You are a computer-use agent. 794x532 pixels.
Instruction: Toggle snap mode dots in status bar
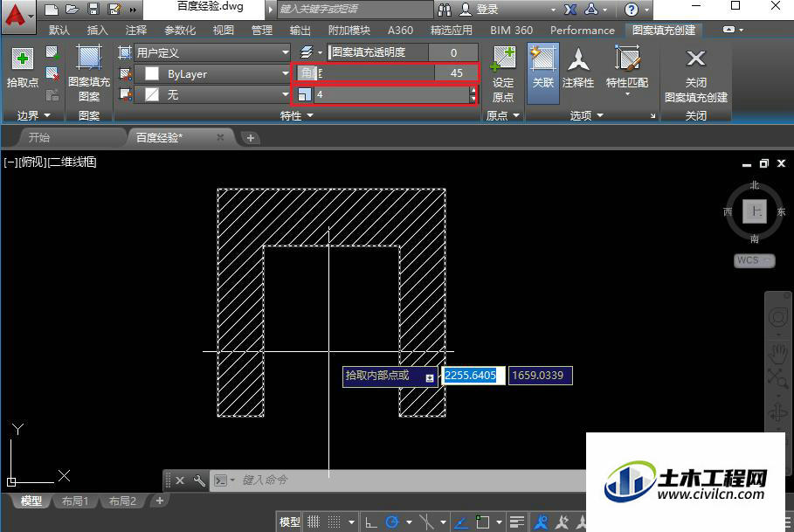coord(334,522)
